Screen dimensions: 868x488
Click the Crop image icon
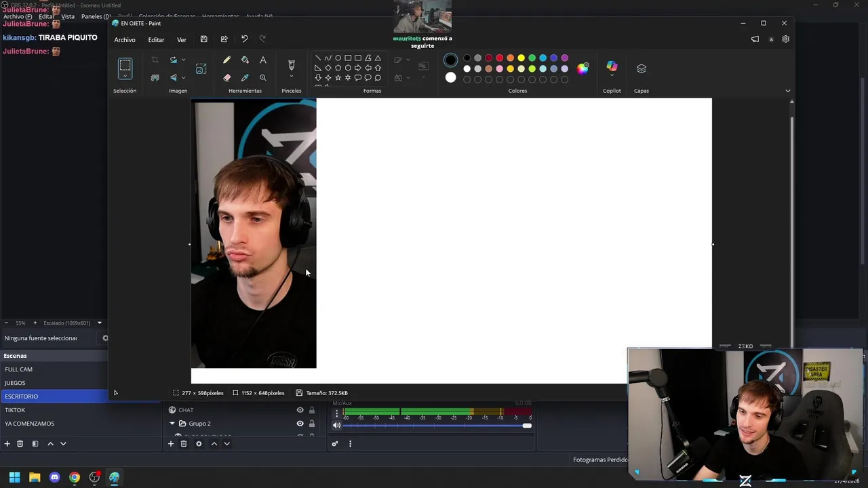[155, 60]
